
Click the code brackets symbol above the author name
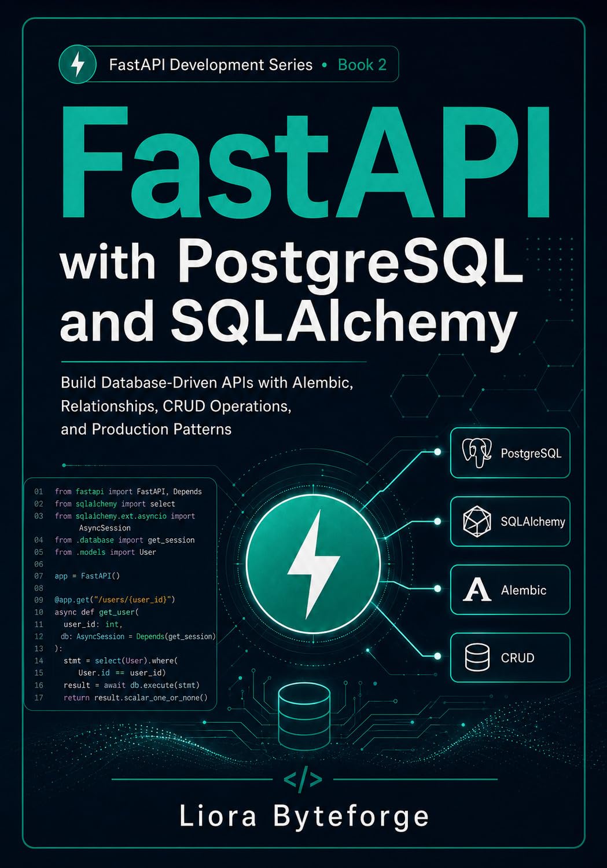coord(303,780)
